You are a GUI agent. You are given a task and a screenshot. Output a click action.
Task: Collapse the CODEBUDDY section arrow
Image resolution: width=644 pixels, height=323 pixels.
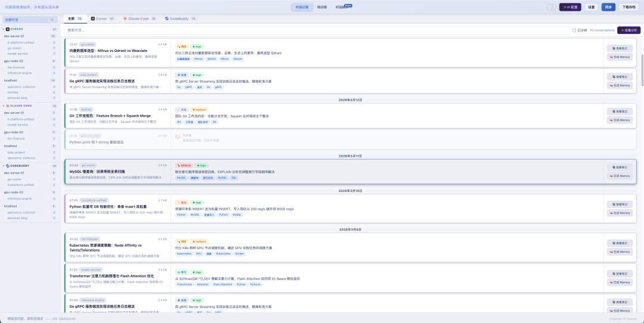coord(4,166)
